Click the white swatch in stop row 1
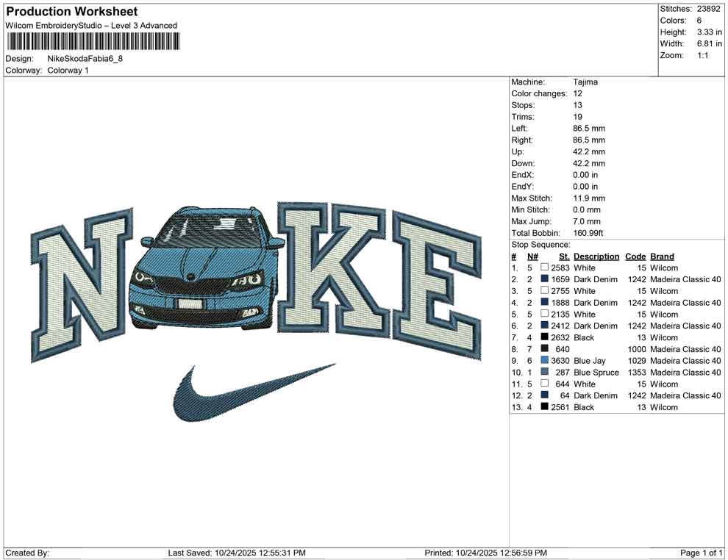The image size is (728, 560). (545, 268)
